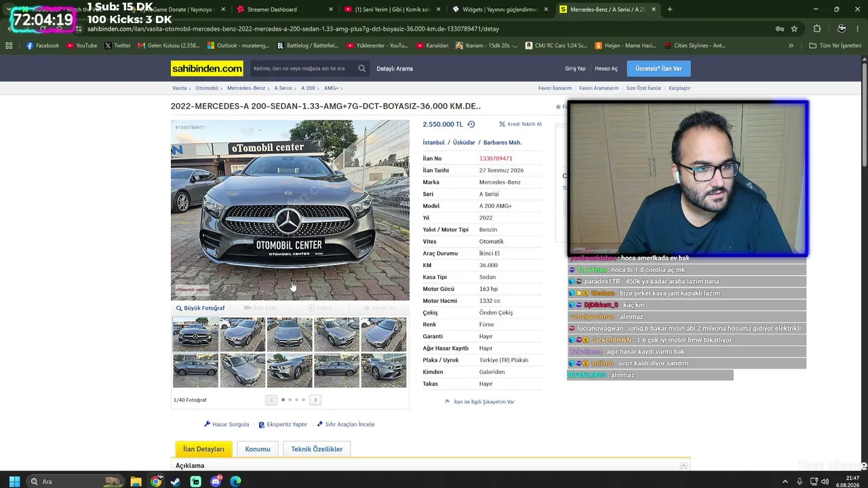Viewport: 868px width, 488px height.
Task: Open the Facebook bookmark
Action: click(x=42, y=45)
